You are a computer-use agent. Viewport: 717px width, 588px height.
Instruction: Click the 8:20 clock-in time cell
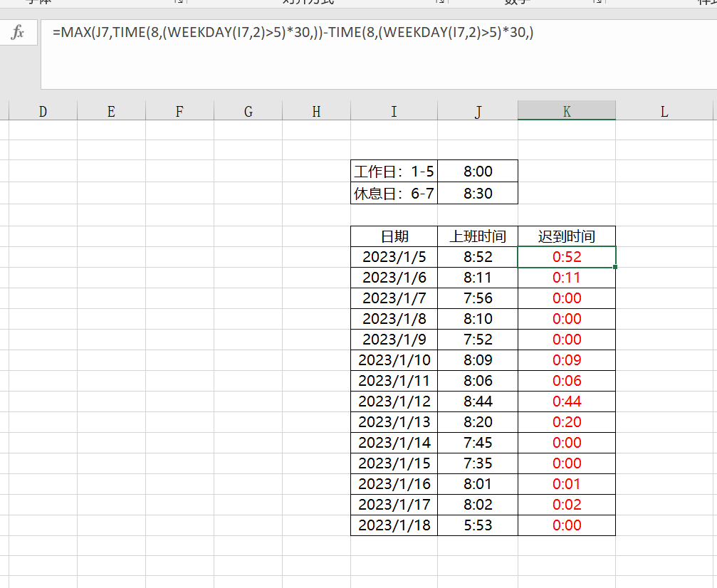pyautogui.click(x=477, y=421)
